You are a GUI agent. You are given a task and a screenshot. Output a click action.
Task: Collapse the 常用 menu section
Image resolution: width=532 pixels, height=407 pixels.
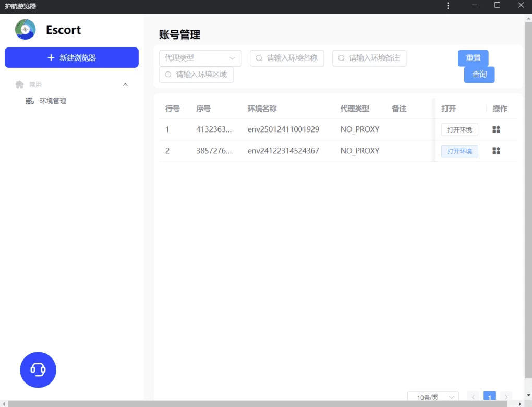[x=125, y=85]
